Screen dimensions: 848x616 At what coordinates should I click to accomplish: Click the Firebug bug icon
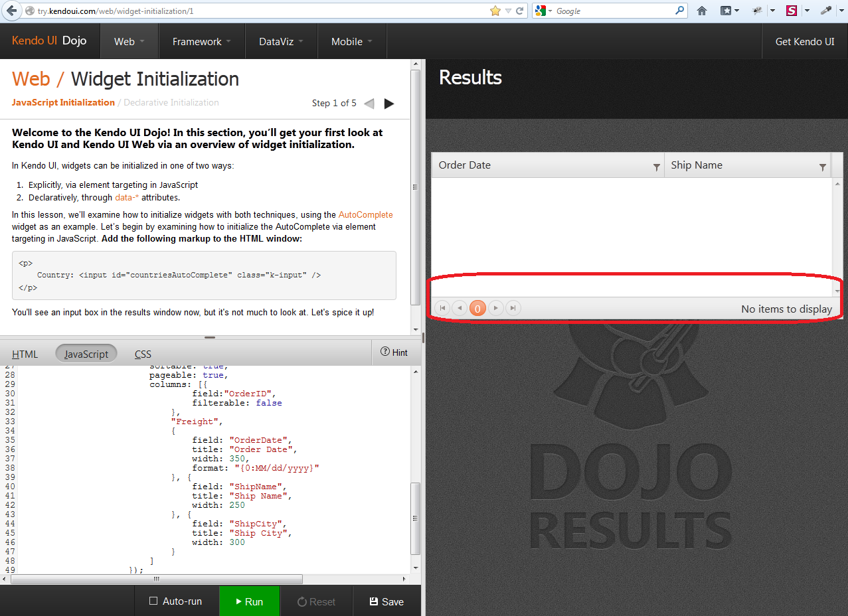(757, 11)
